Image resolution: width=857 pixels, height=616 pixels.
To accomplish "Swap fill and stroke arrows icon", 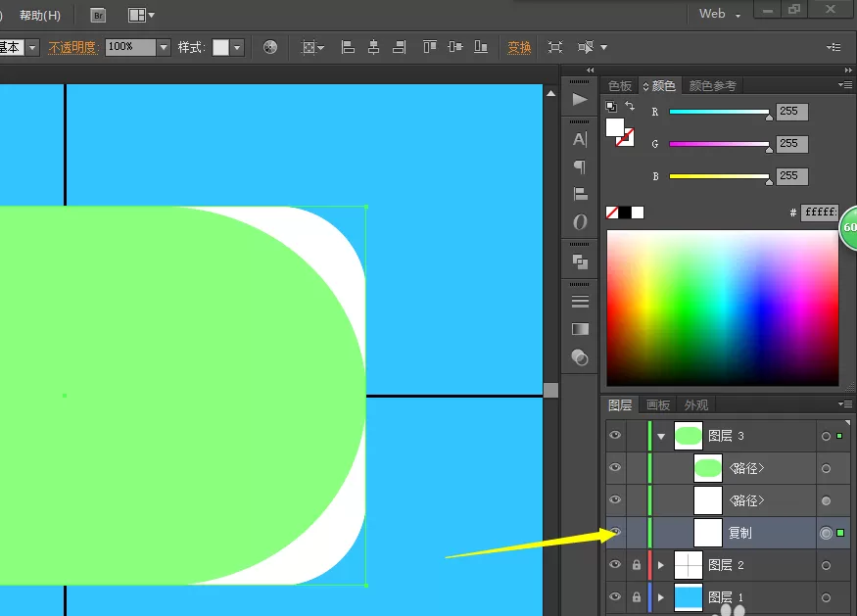I will click(630, 106).
